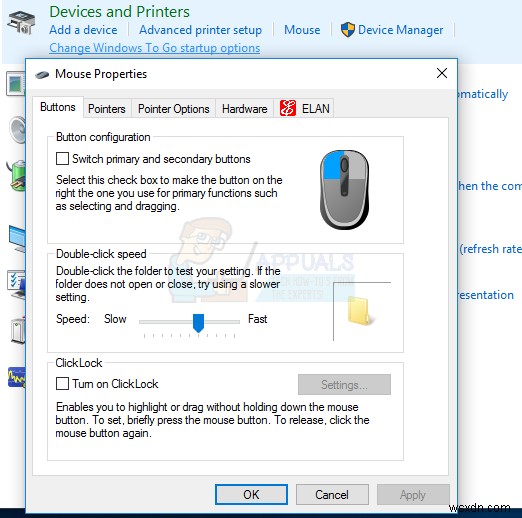This screenshot has width=522, height=518.
Task: Open the Pointers tab
Action: coord(107,109)
